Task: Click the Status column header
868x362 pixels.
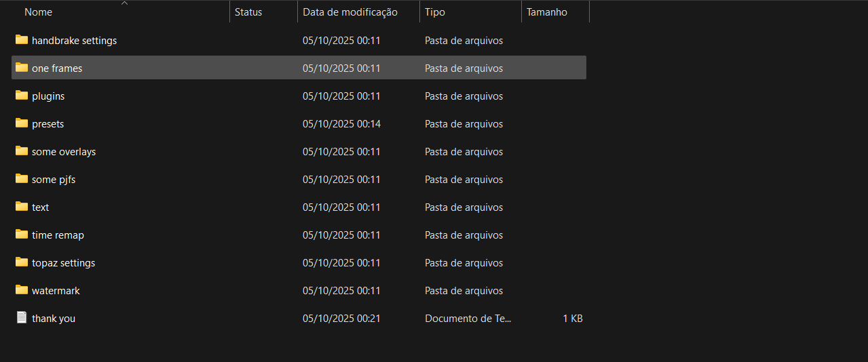Action: [248, 12]
